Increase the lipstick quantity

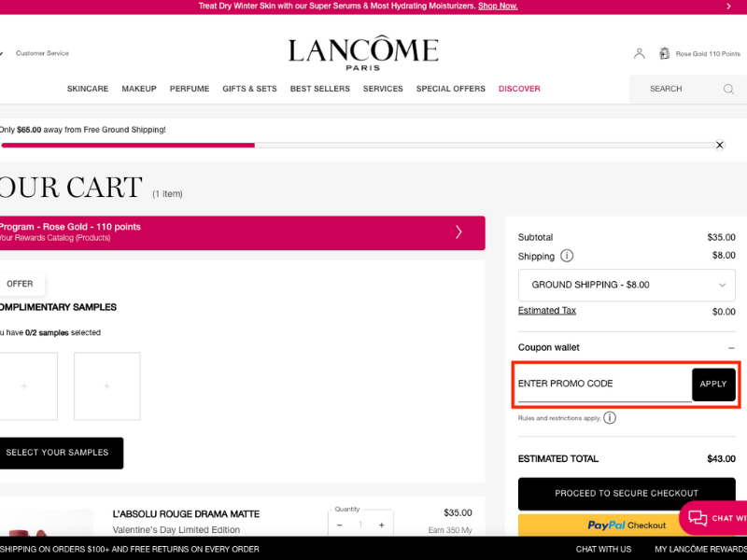tap(381, 525)
